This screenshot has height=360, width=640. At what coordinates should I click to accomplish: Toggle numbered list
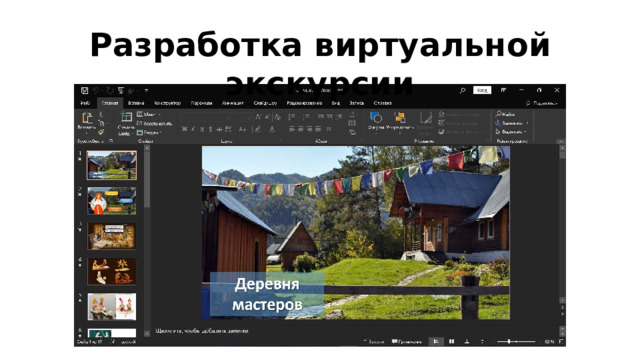307,117
